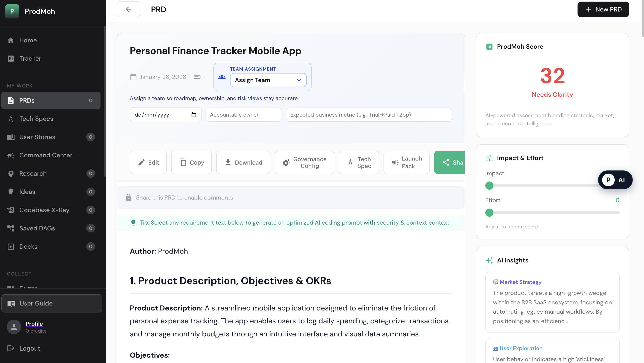Image resolution: width=644 pixels, height=363 pixels.
Task: Select the Tech Specs sidebar icon
Action: point(11,119)
